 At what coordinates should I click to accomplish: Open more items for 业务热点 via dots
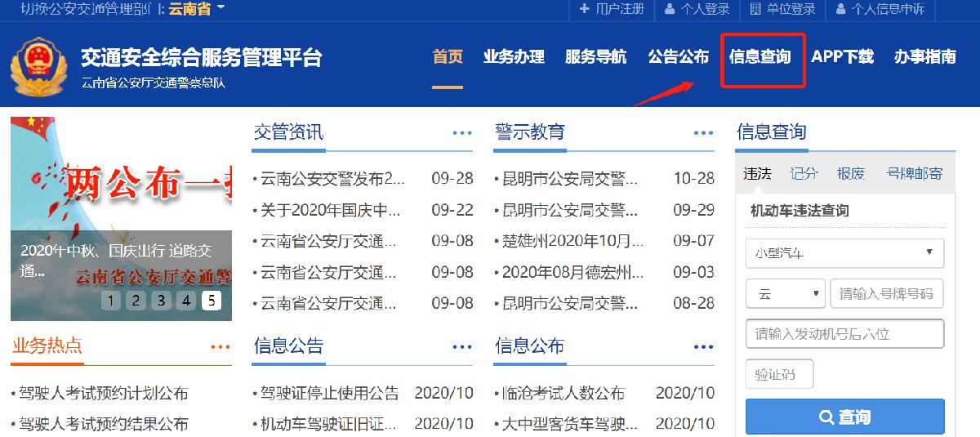pyautogui.click(x=220, y=347)
